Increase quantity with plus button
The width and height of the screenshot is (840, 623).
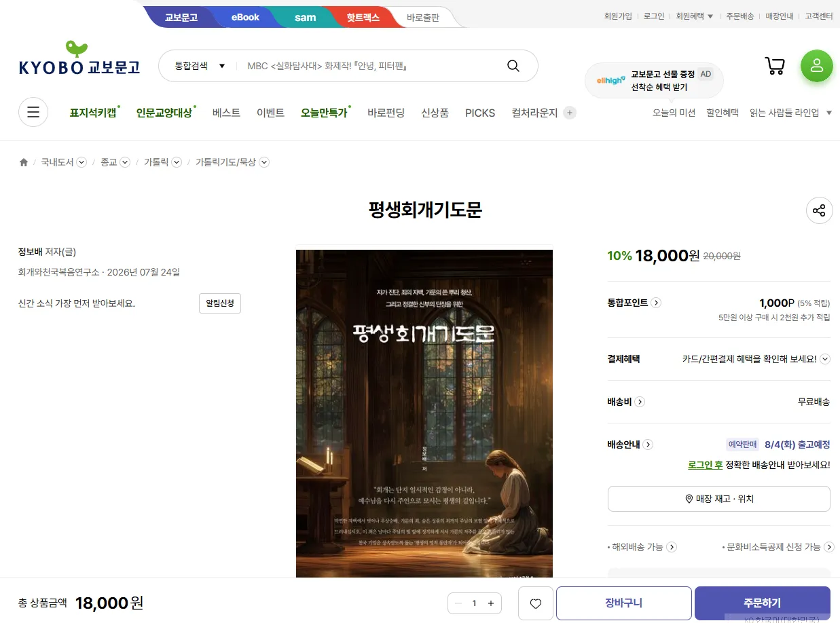click(x=491, y=603)
